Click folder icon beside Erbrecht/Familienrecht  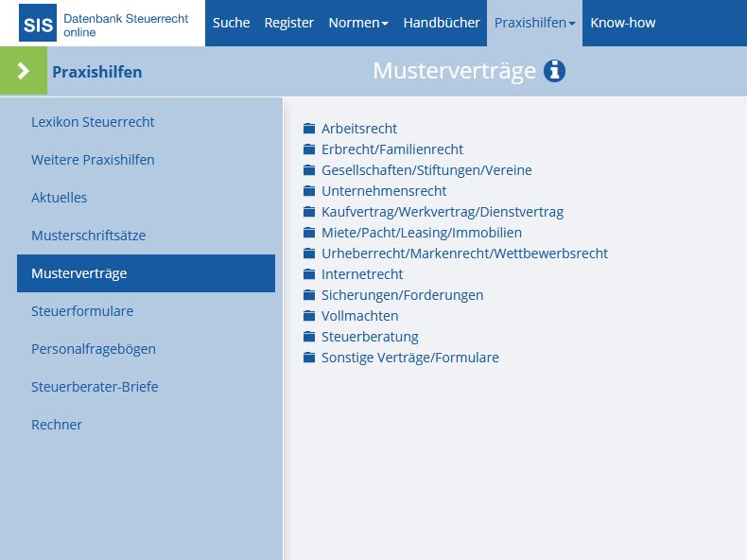click(309, 149)
